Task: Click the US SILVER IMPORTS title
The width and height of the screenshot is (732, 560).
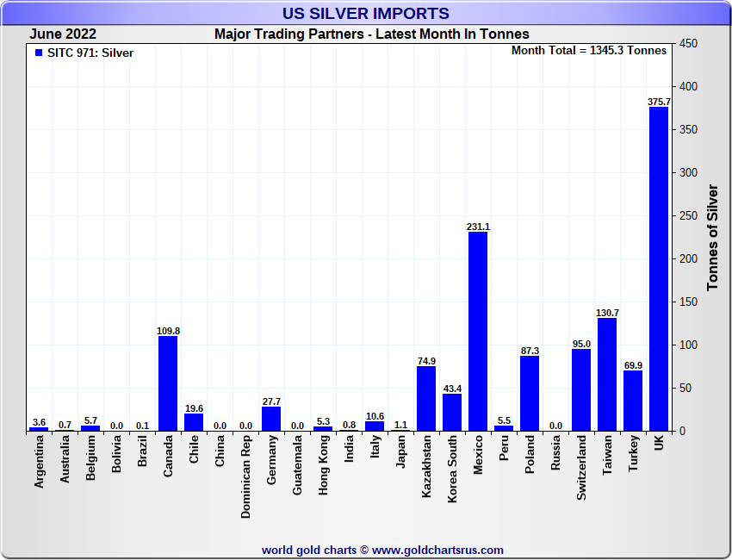Action: point(365,13)
